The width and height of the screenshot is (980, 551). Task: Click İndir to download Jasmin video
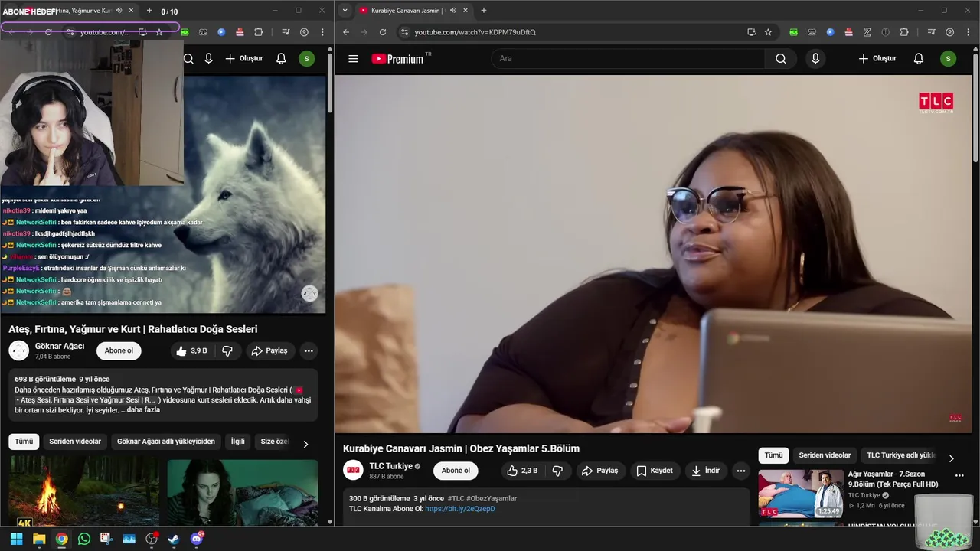click(705, 471)
